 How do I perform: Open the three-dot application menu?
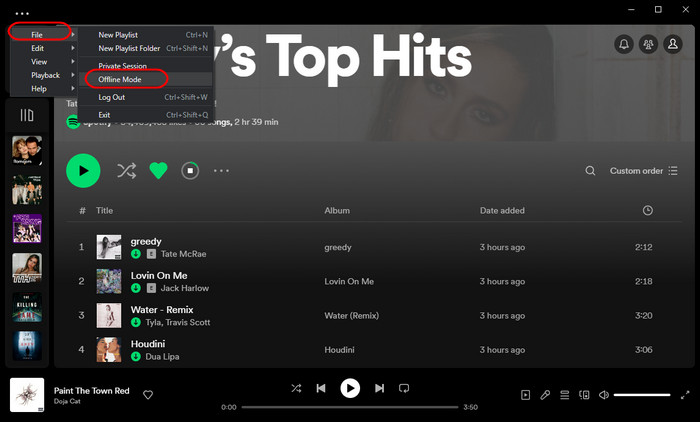click(x=22, y=13)
